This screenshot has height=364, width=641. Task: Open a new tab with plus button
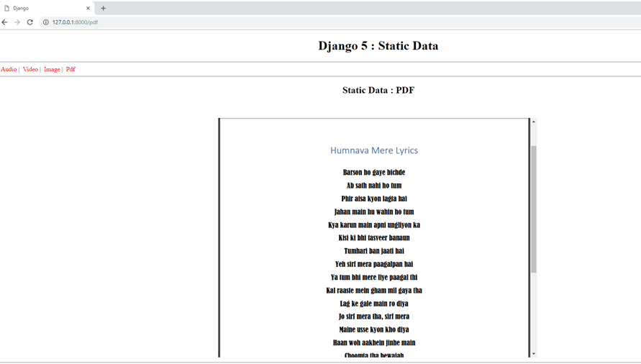(103, 8)
